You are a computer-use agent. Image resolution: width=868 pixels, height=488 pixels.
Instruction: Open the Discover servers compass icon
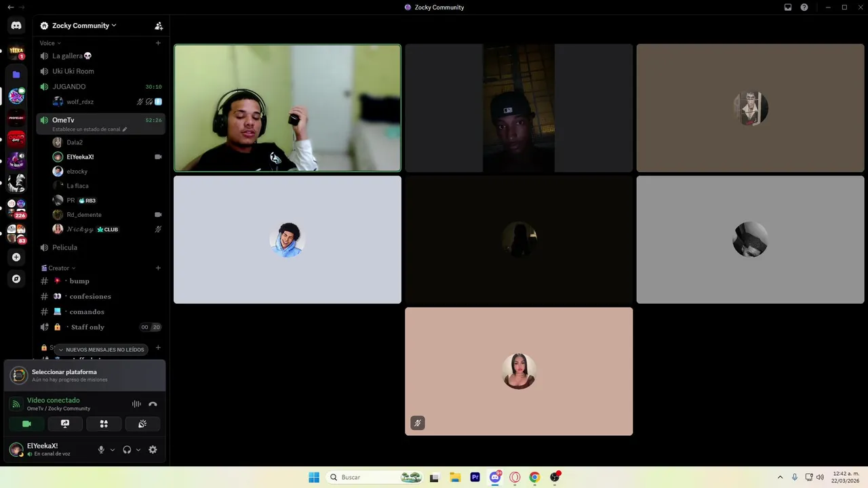pyautogui.click(x=16, y=279)
